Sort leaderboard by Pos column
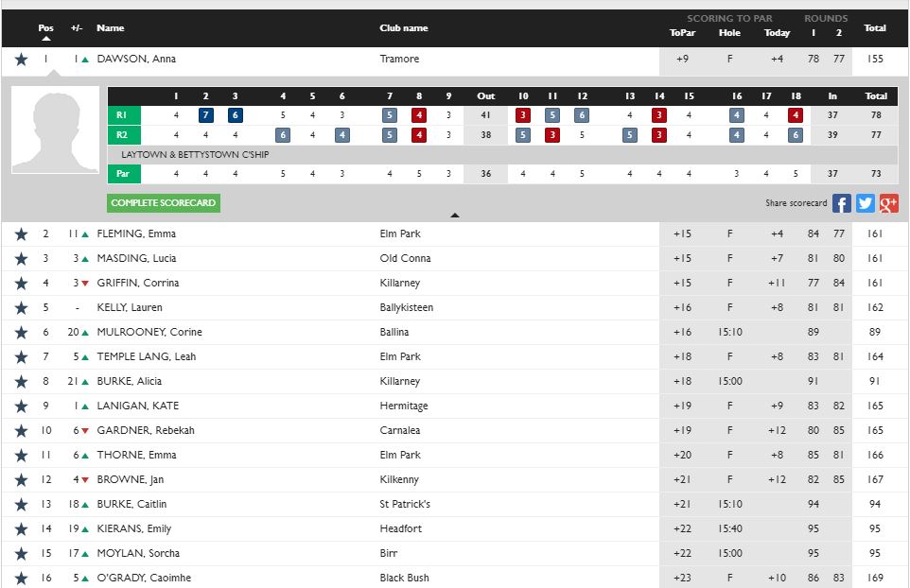The image size is (910, 588). click(x=45, y=28)
